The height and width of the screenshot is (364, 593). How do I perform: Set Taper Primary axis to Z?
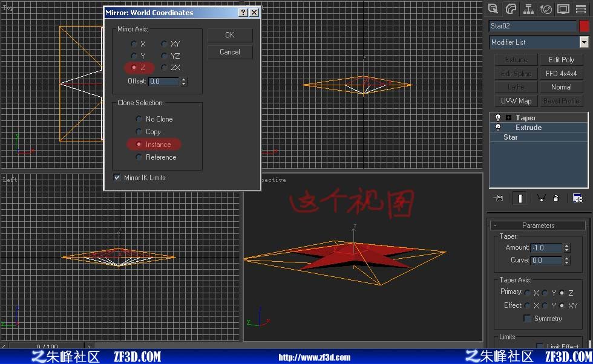562,293
